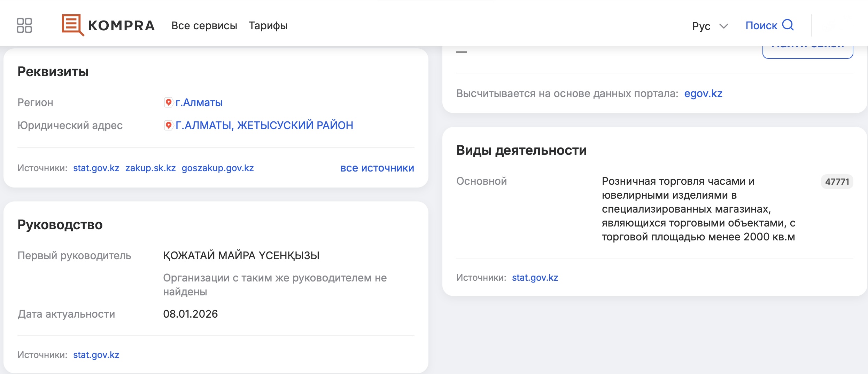The width and height of the screenshot is (868, 374).
Task: Open the г.Алматы region link
Action: 199,102
